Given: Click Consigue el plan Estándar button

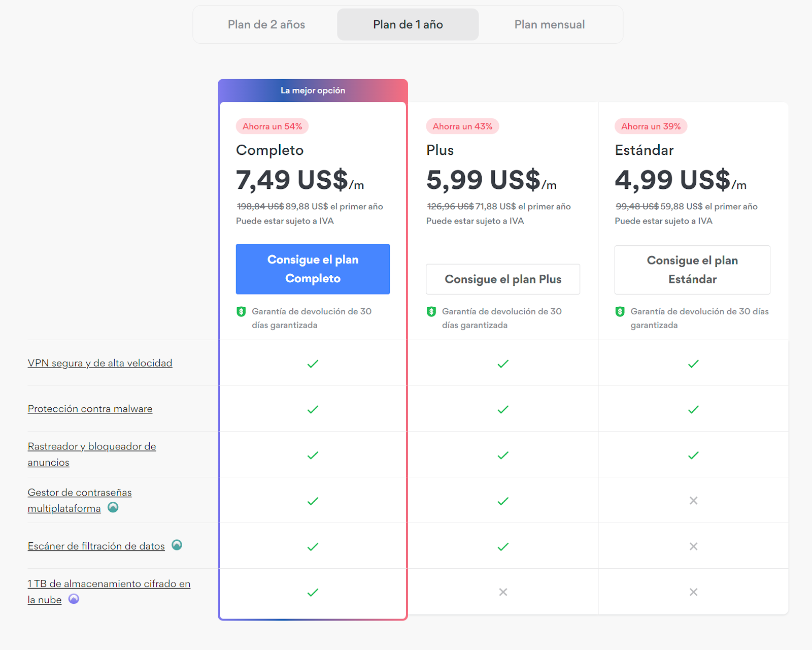Looking at the screenshot, I should tap(692, 270).
